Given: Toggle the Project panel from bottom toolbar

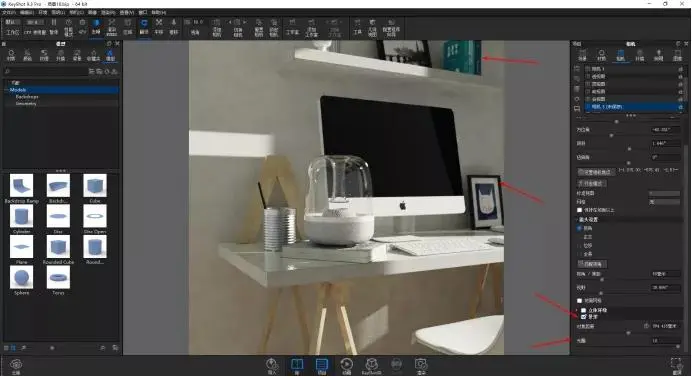Looking at the screenshot, I should (322, 366).
